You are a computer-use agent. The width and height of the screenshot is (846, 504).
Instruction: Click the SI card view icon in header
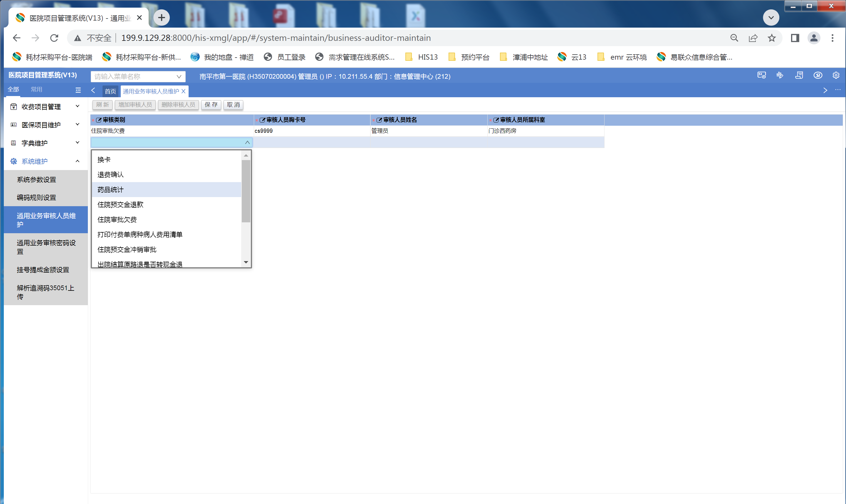pyautogui.click(x=761, y=75)
